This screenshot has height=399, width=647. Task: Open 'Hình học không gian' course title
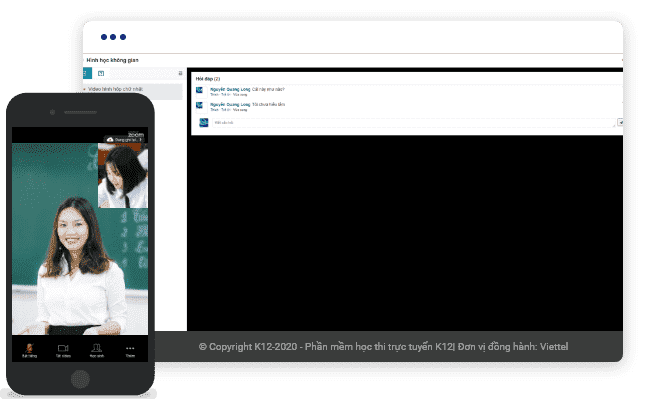click(112, 60)
